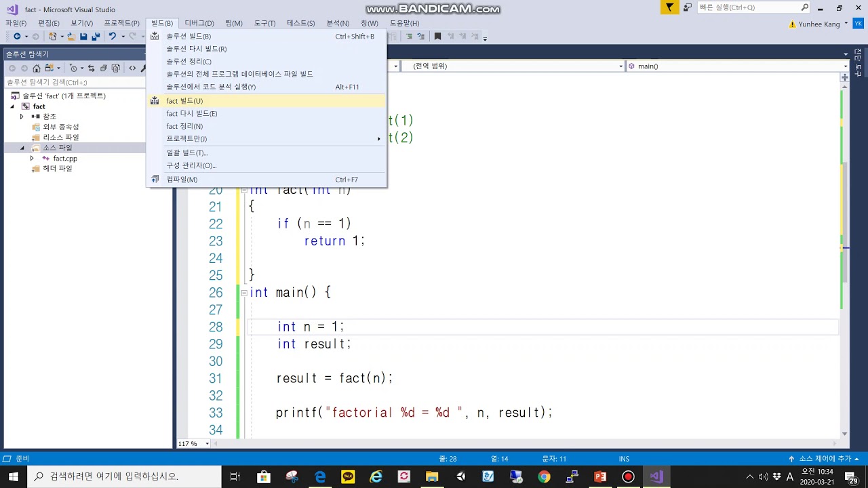
Task: Click the Windows Start button
Action: 13,476
